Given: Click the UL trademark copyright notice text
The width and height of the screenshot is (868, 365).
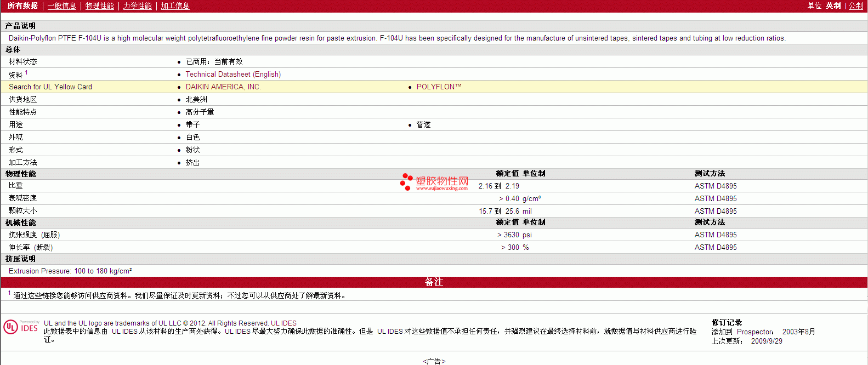Looking at the screenshot, I should (170, 323).
